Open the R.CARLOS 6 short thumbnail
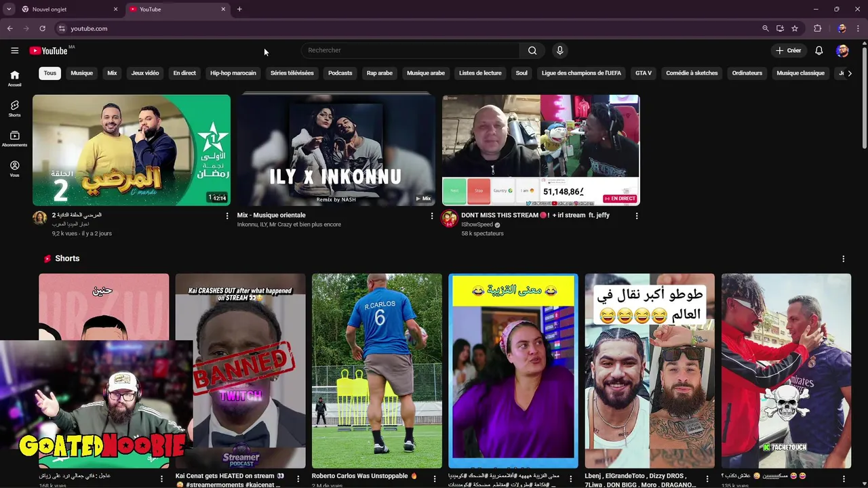Viewport: 868px width, 488px height. [376, 371]
